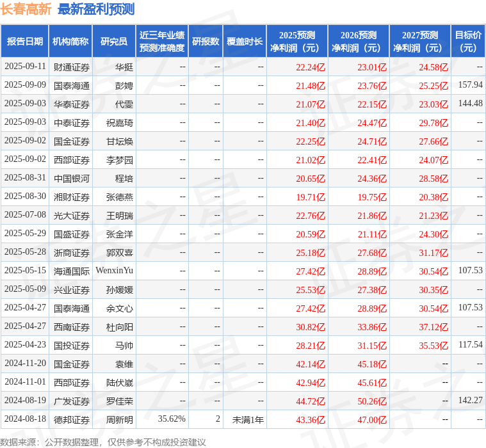The width and height of the screenshot is (486, 448).
Task: Select the 目标价 column header
Action: pos(468,41)
